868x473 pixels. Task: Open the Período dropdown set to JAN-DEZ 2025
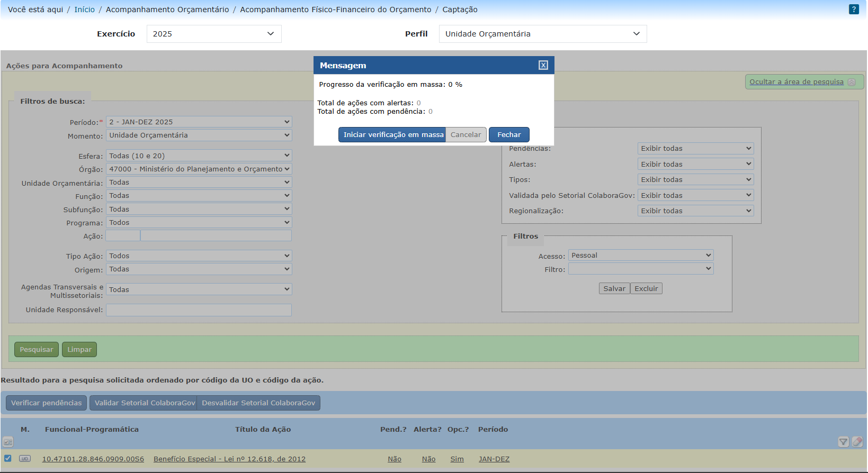tap(199, 122)
